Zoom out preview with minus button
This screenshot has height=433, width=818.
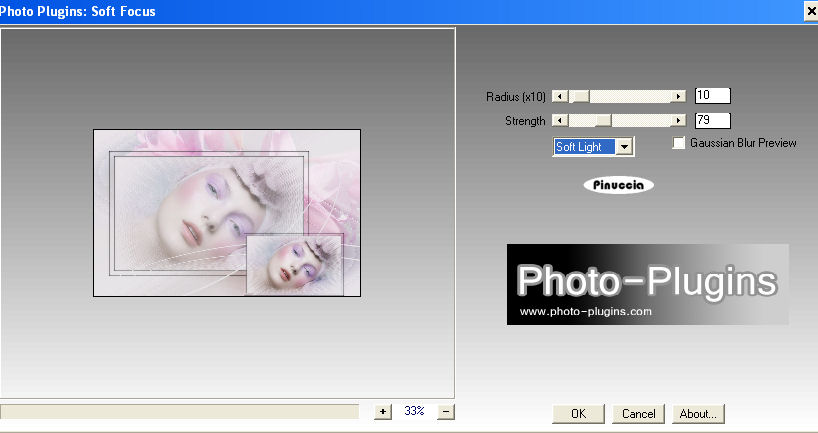446,412
